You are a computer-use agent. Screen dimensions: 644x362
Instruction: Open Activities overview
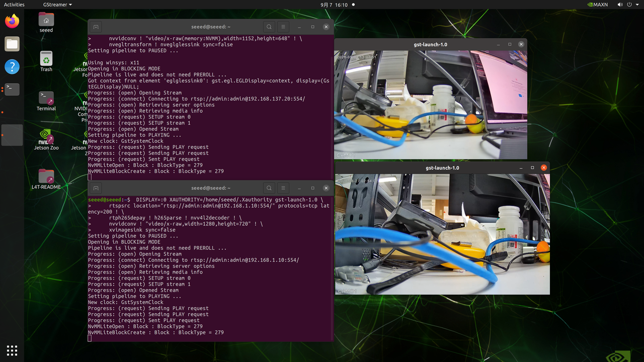click(x=14, y=5)
